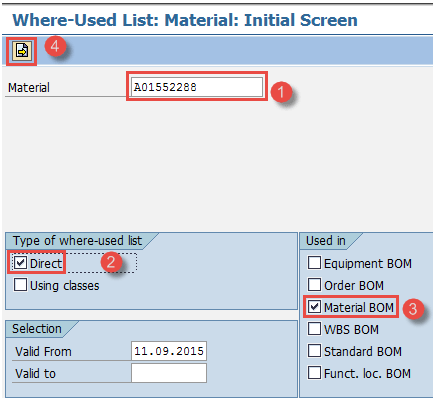The image size is (435, 400).
Task: Click the Used in group header
Action: point(326,241)
